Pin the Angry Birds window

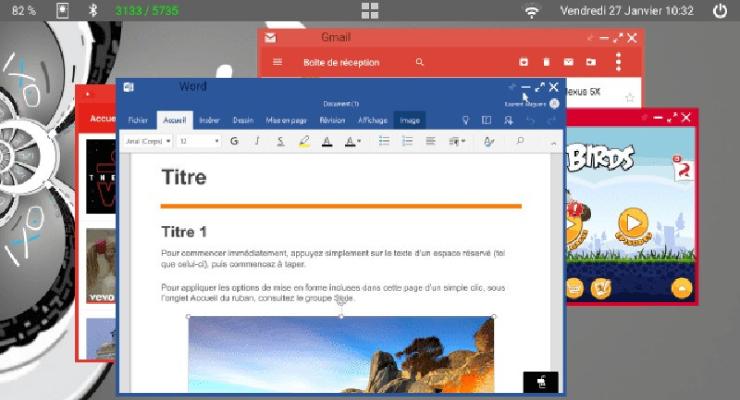[x=644, y=117]
